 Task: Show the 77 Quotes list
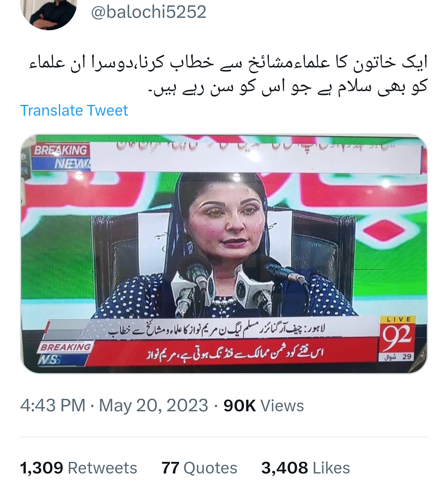pos(199,468)
